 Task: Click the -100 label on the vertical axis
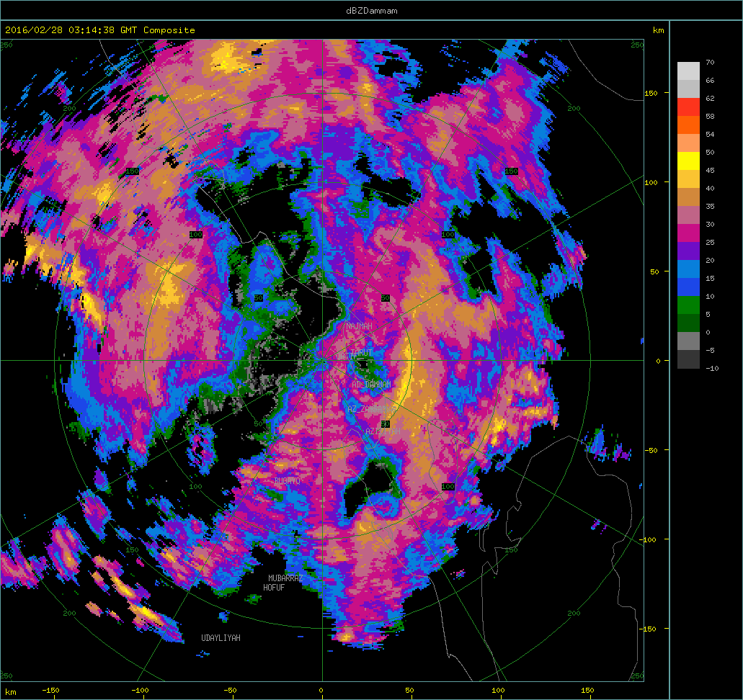tap(649, 539)
